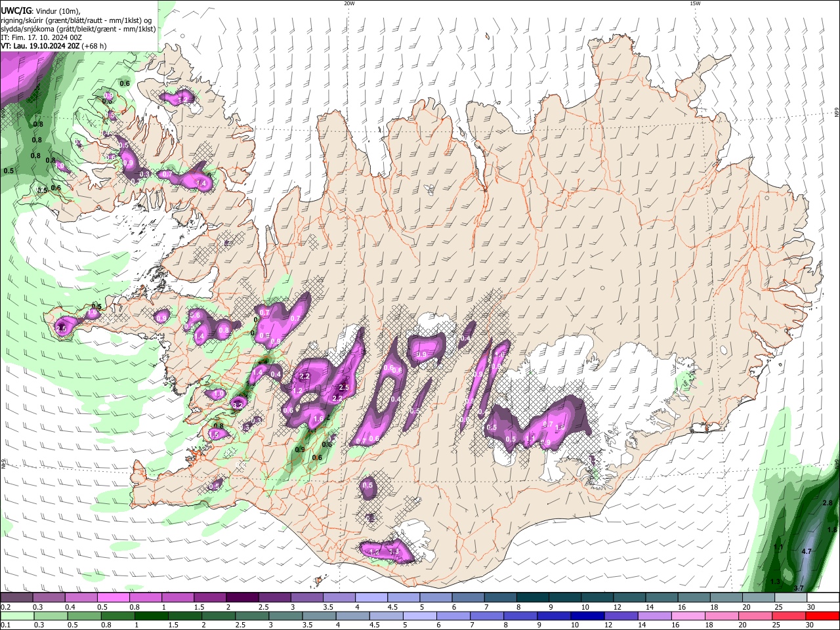Click the UWC/IG title label
The height and width of the screenshot is (630, 840).
(x=16, y=11)
